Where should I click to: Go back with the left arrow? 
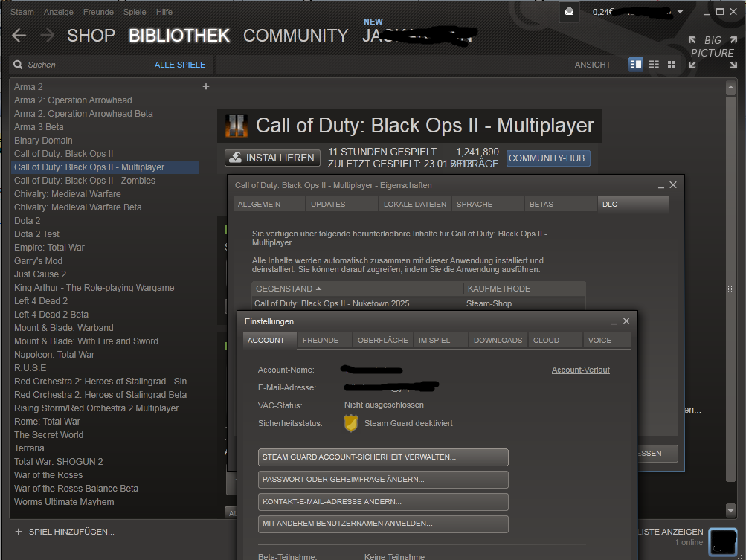19,35
